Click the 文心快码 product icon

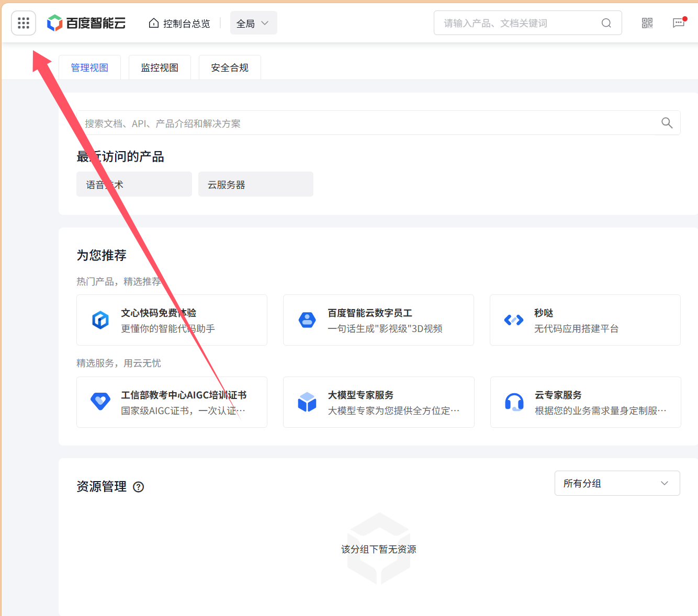pyautogui.click(x=100, y=320)
